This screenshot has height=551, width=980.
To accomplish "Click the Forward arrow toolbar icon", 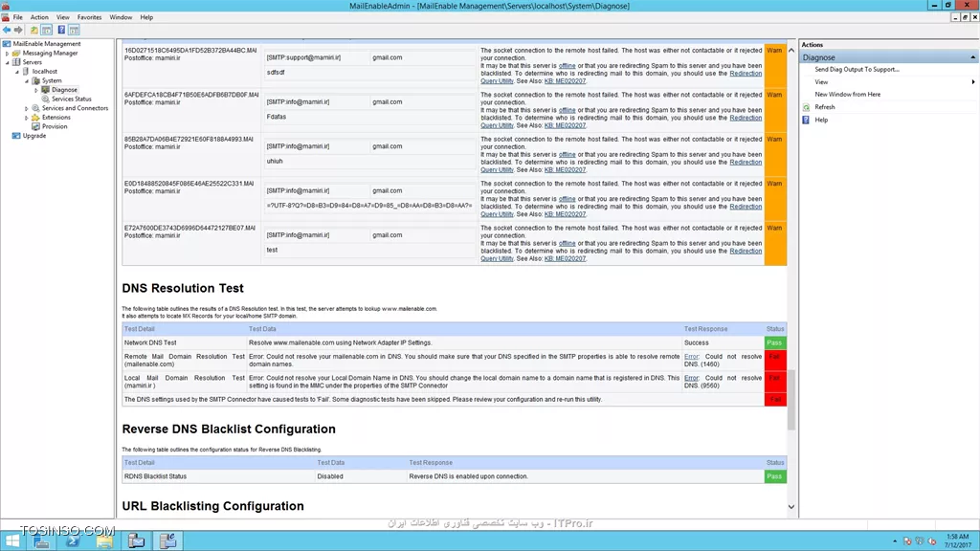I will click(x=18, y=30).
